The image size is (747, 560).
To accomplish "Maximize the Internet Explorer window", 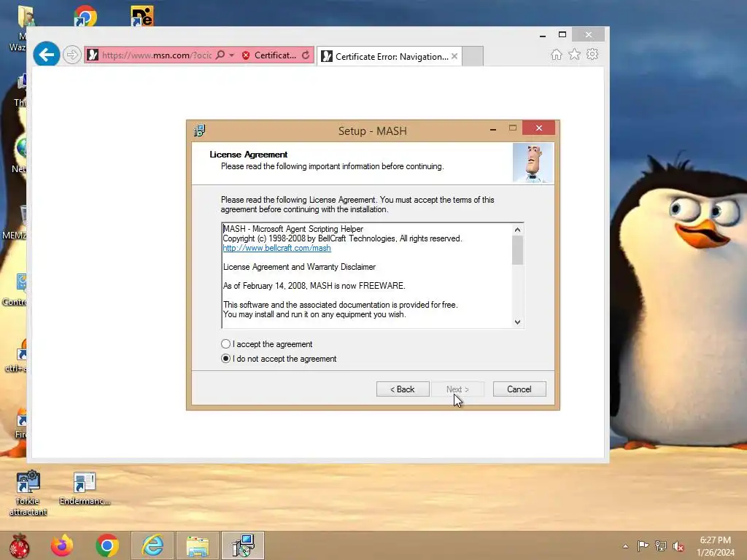I will pos(562,35).
